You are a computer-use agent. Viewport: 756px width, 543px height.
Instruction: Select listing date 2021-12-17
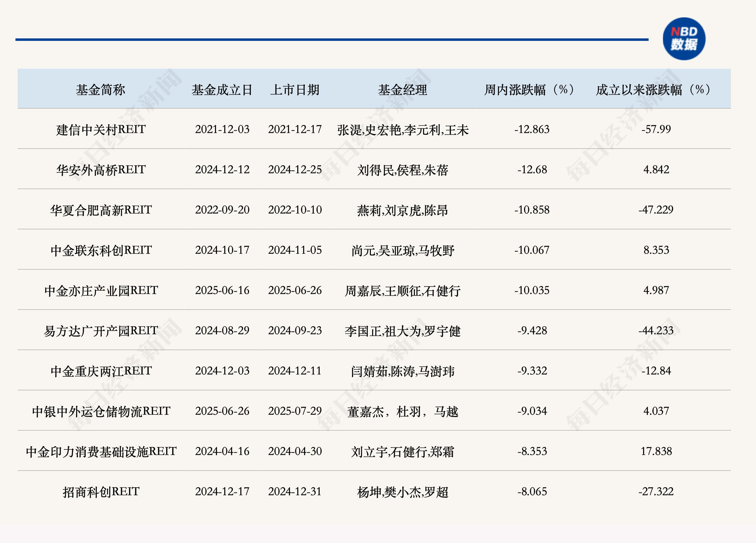coord(295,129)
